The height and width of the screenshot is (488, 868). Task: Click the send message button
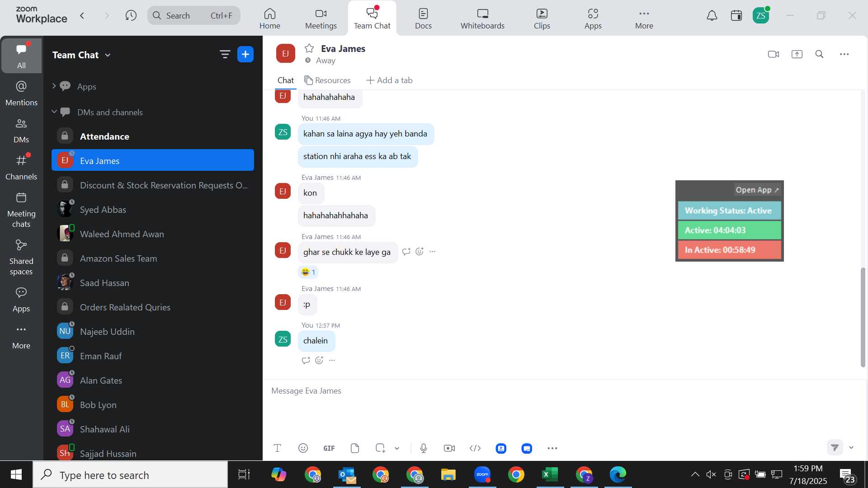835,447
